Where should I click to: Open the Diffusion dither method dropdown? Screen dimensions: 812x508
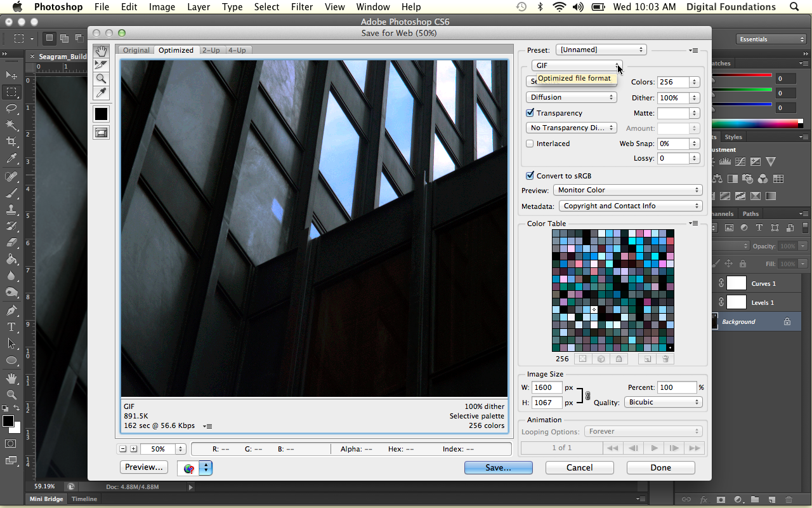(571, 97)
